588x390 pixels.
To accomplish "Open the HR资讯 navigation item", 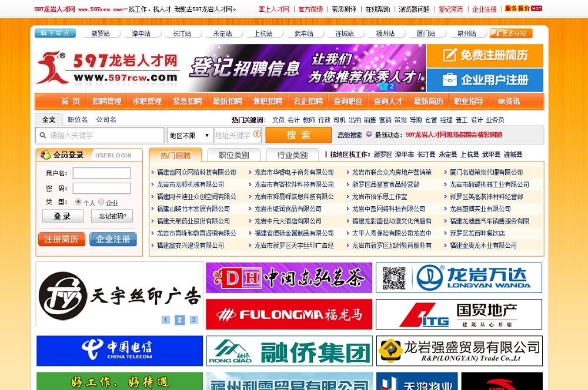I will coord(509,101).
